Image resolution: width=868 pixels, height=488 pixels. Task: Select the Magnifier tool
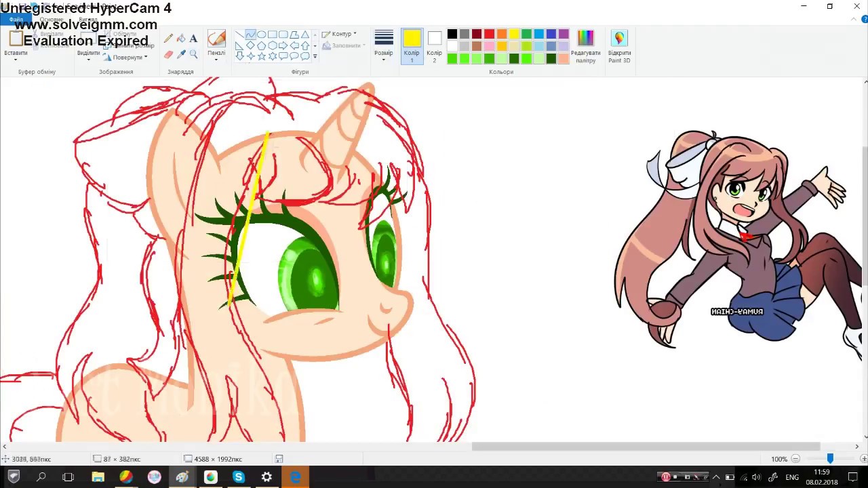click(193, 54)
